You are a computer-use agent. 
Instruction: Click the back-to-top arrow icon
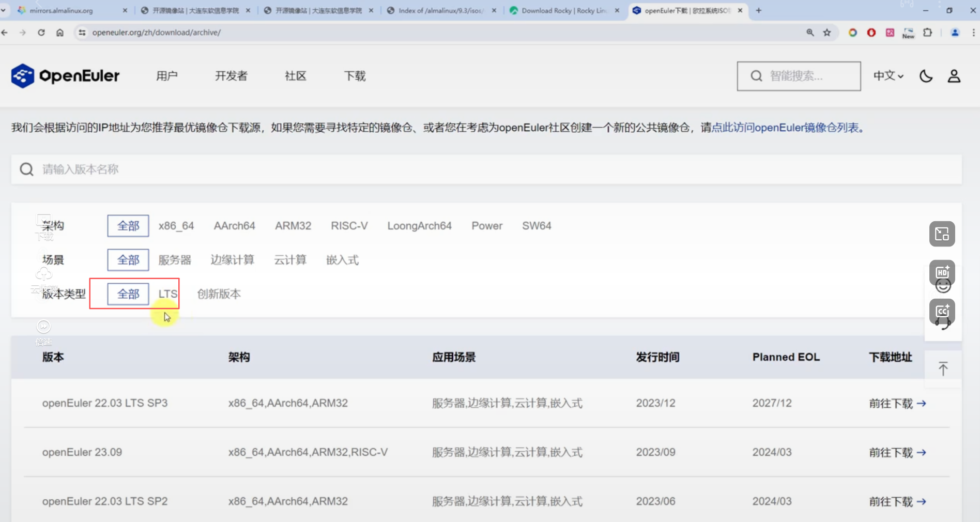pyautogui.click(x=943, y=369)
